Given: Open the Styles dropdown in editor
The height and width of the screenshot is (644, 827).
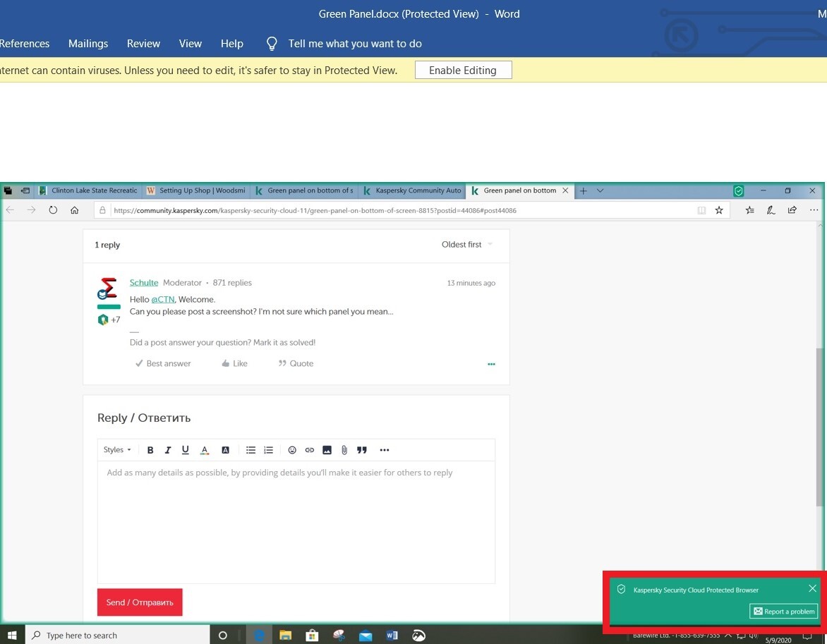Looking at the screenshot, I should 117,450.
